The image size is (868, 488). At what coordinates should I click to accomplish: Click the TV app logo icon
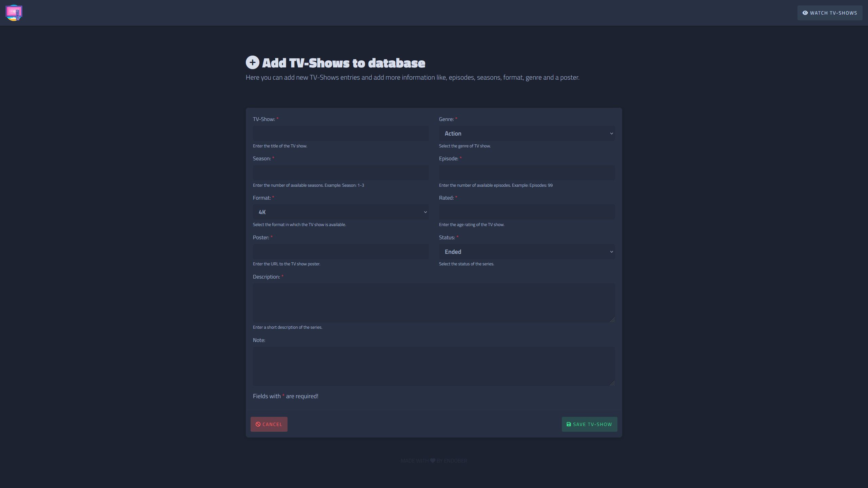pyautogui.click(x=14, y=13)
